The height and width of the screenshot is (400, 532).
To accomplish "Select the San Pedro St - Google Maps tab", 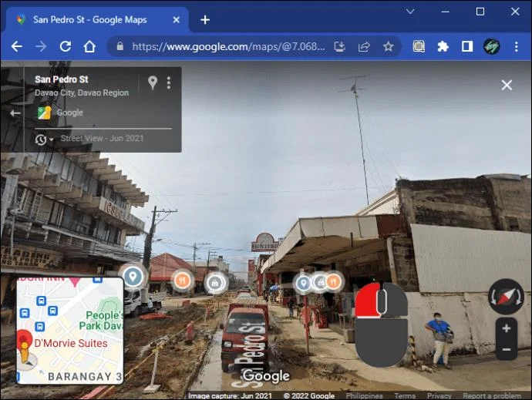I will (x=96, y=20).
